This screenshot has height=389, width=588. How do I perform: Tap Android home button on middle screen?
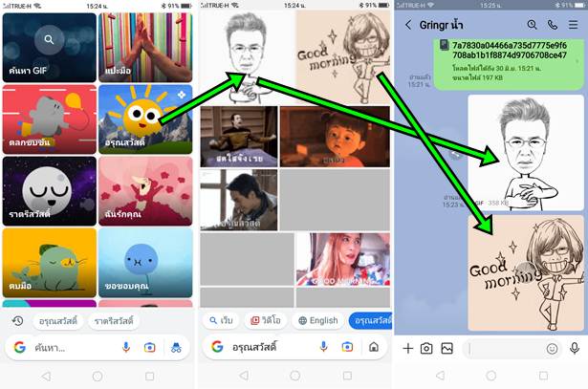pyautogui.click(x=295, y=376)
